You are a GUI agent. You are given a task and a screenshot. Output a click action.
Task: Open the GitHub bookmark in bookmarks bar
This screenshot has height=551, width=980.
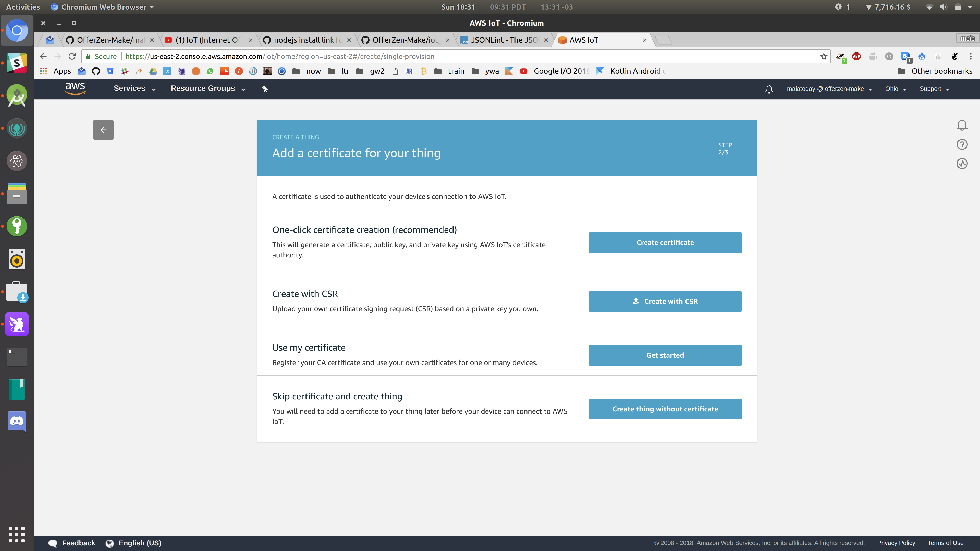pos(96,71)
